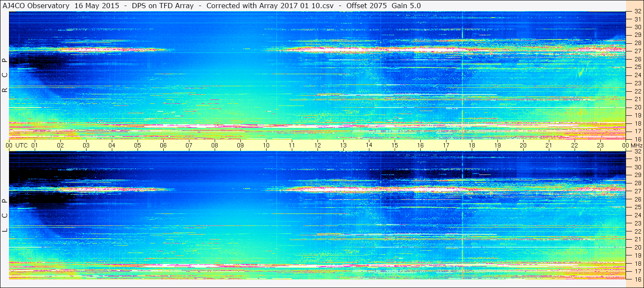Select hour 01 on the UTC axis
The height and width of the screenshot is (288, 644).
(x=35, y=145)
